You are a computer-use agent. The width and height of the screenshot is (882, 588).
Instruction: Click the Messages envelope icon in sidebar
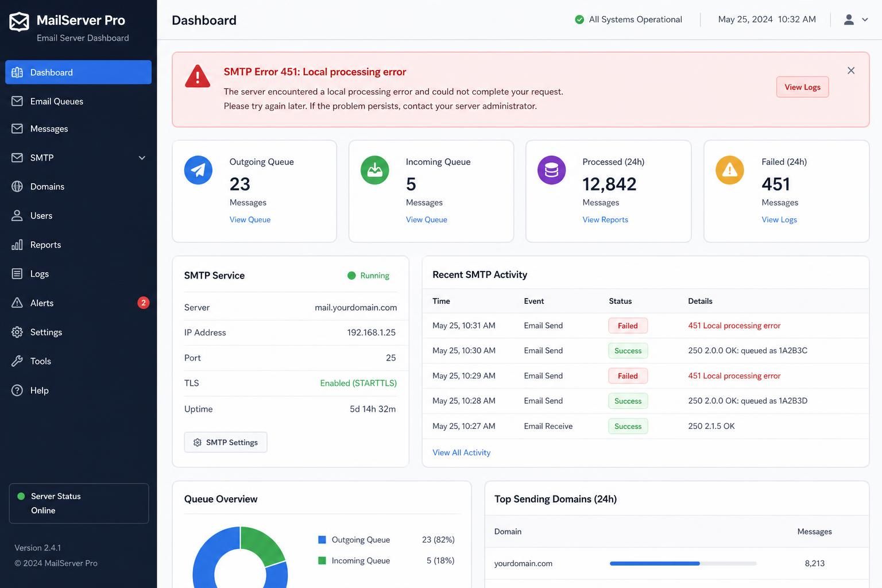click(17, 129)
